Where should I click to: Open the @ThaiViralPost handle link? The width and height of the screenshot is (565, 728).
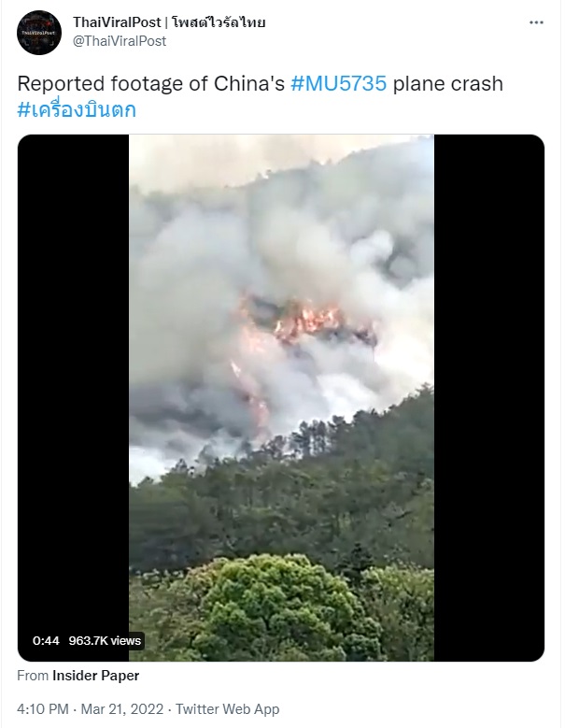tap(120, 41)
